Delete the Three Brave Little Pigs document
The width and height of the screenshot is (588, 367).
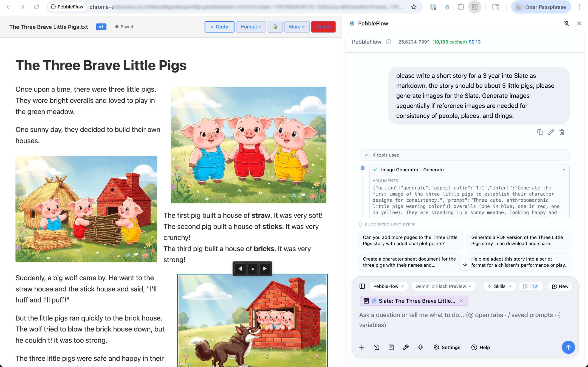click(x=323, y=27)
